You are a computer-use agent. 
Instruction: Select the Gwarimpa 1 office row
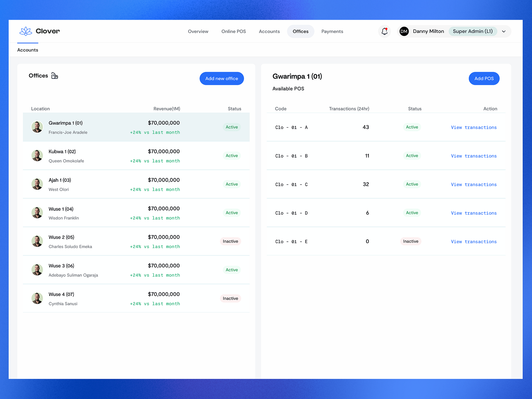(133, 127)
